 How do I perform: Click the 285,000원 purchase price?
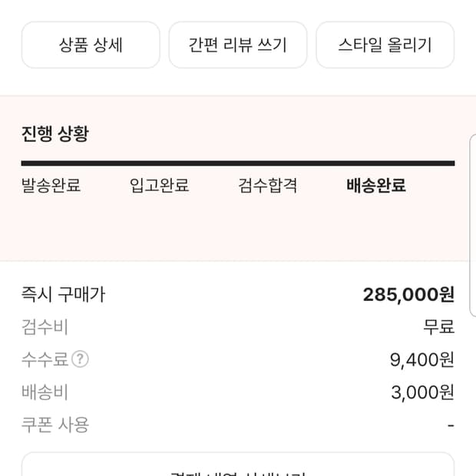pyautogui.click(x=408, y=294)
